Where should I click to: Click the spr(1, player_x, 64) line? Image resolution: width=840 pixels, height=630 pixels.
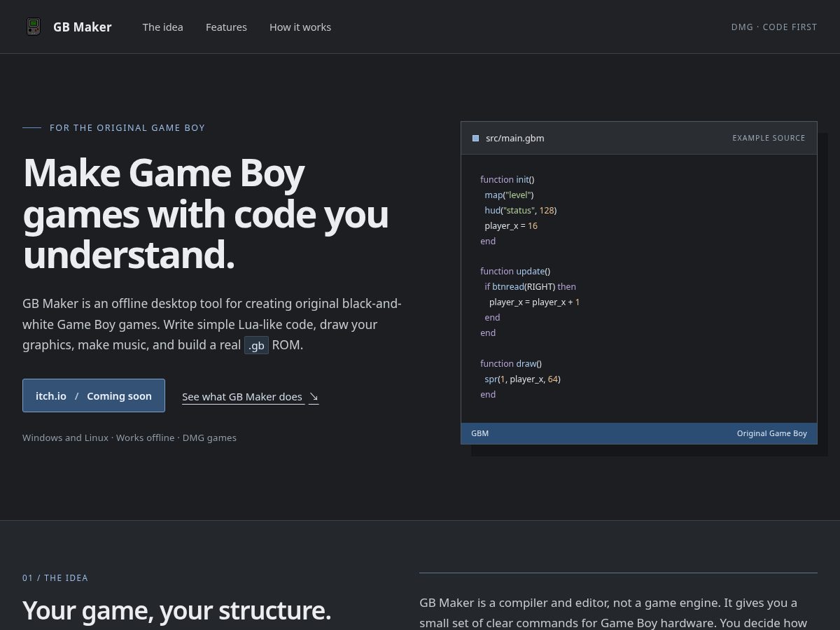523,379
